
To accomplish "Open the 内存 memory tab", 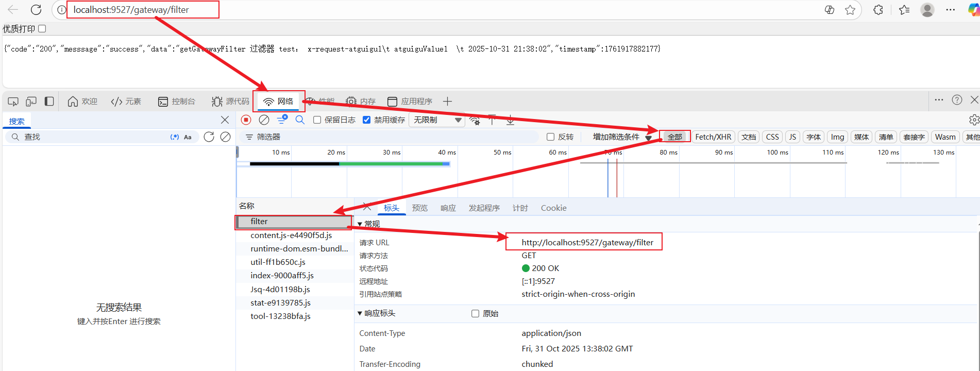I will 361,102.
